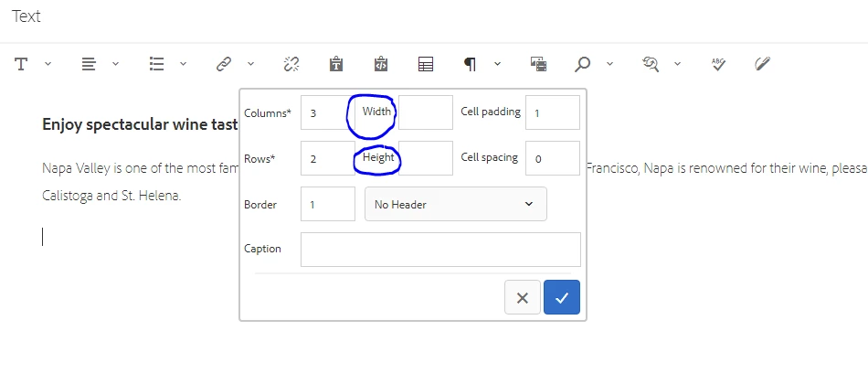
Task: Click the Width input field
Action: pyautogui.click(x=426, y=112)
